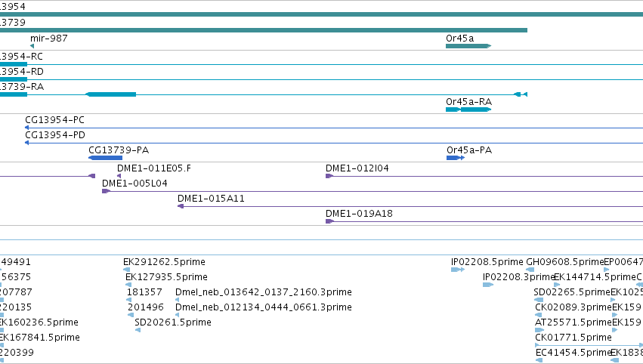Click the EK167841.5prime EST label
Screen dimensions: 643x364
coord(40,338)
